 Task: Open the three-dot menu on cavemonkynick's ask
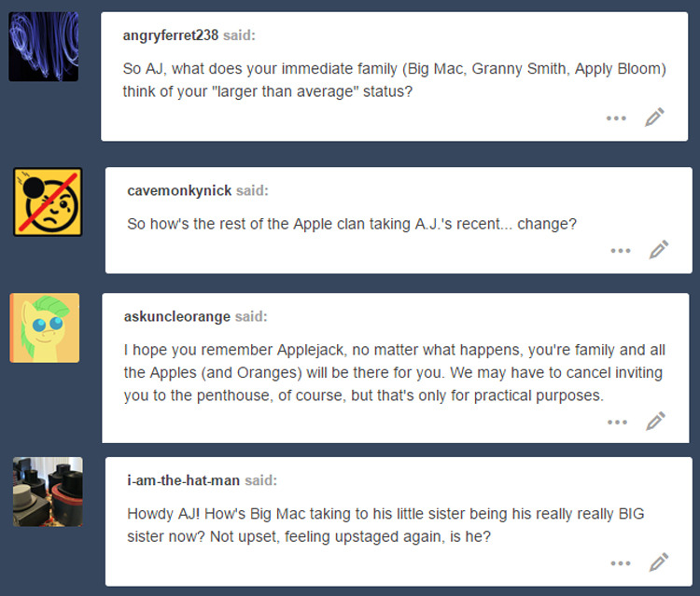pyautogui.click(x=621, y=251)
